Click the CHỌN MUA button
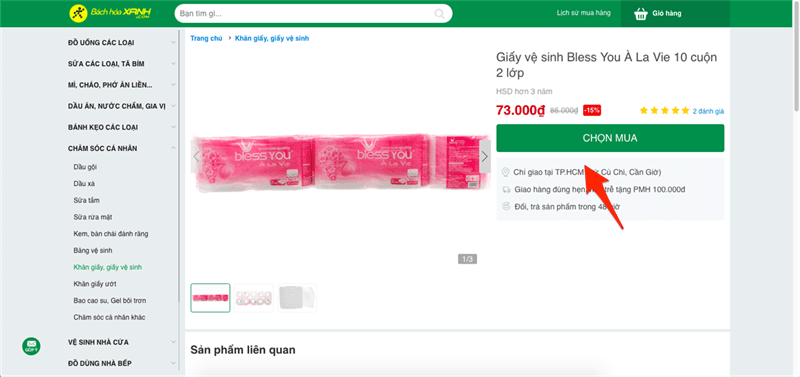The height and width of the screenshot is (377, 800). point(610,138)
